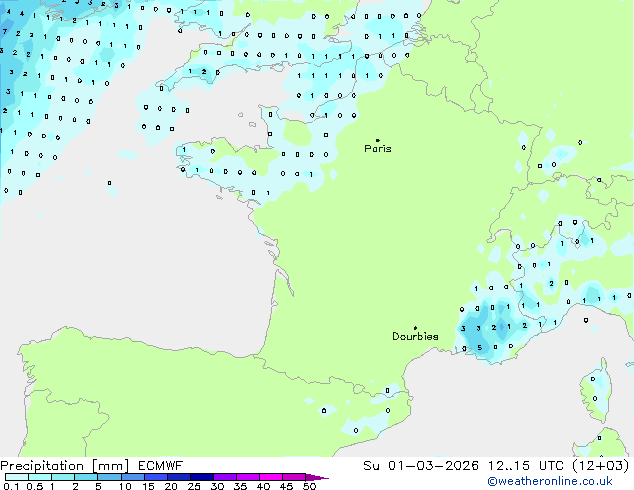The image size is (634, 490).
Task: Click legend swatch between 10 and 15
Action: tap(133, 477)
